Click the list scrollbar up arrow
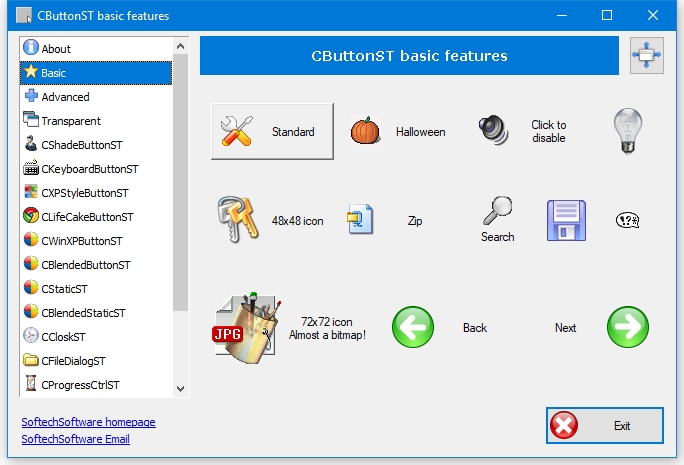The height and width of the screenshot is (465, 684). coord(180,46)
